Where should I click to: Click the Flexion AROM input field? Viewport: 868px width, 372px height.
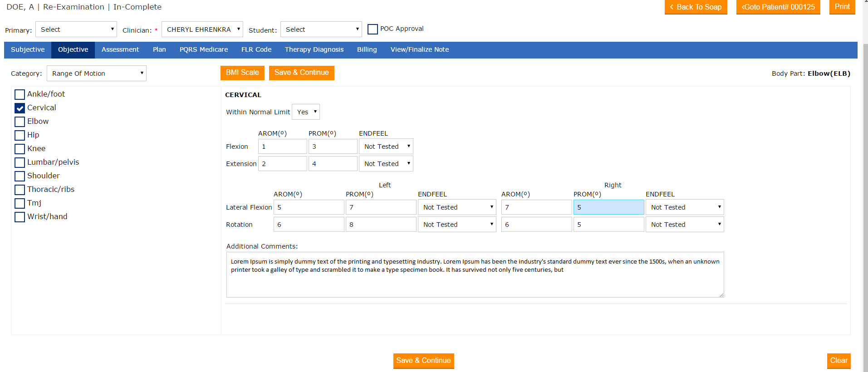tap(282, 147)
